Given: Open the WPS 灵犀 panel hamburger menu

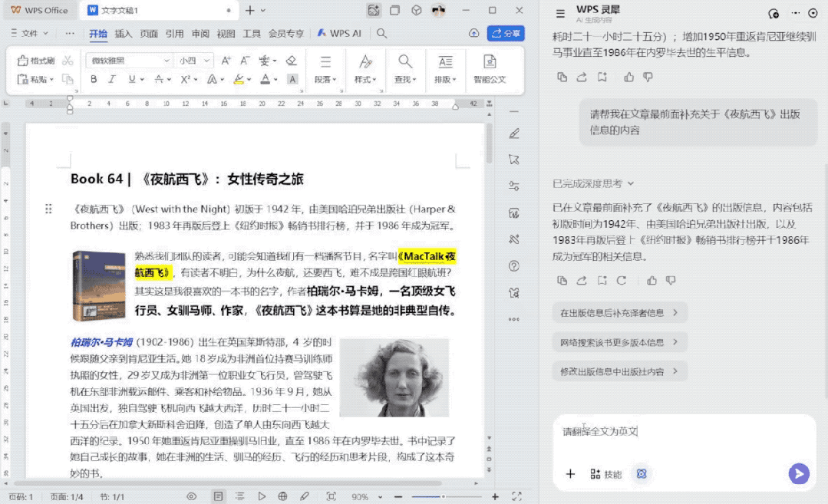Looking at the screenshot, I should 560,14.
